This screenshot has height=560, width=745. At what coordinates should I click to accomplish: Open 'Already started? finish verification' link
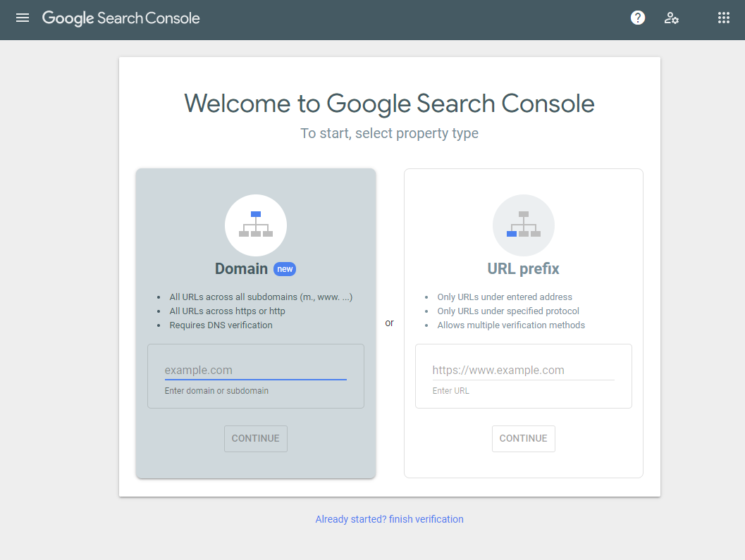[x=389, y=519]
